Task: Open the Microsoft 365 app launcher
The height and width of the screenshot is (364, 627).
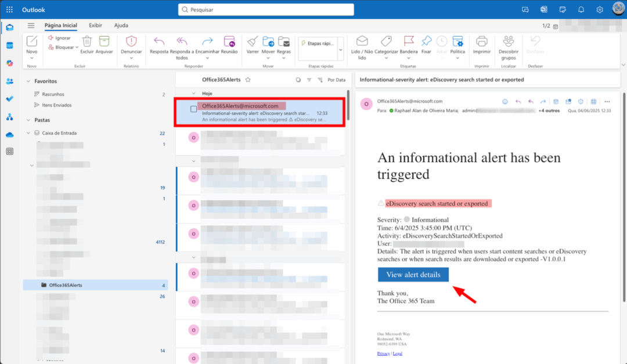Action: 10,10
